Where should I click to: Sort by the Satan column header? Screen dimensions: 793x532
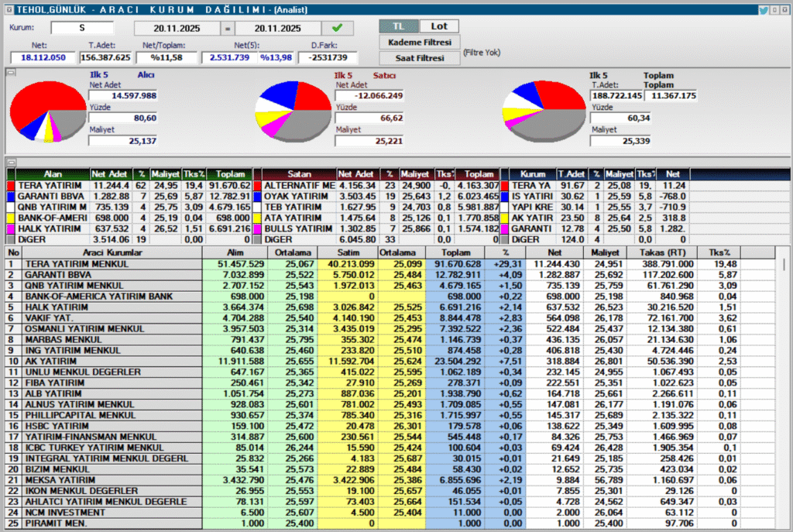[300, 174]
